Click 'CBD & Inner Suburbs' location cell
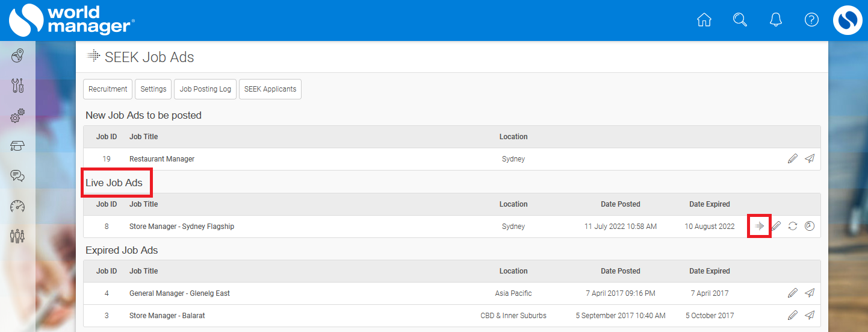Viewport: 868px width, 332px height. [513, 316]
